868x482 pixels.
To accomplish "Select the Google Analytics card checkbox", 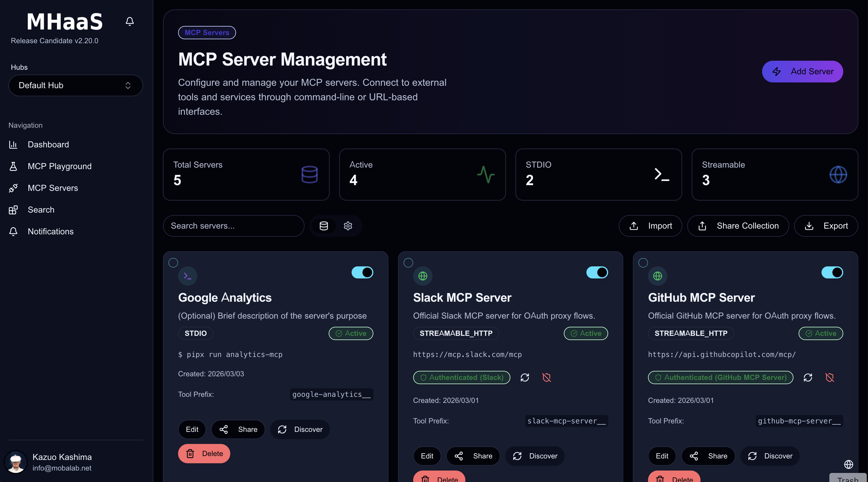I will pos(173,262).
